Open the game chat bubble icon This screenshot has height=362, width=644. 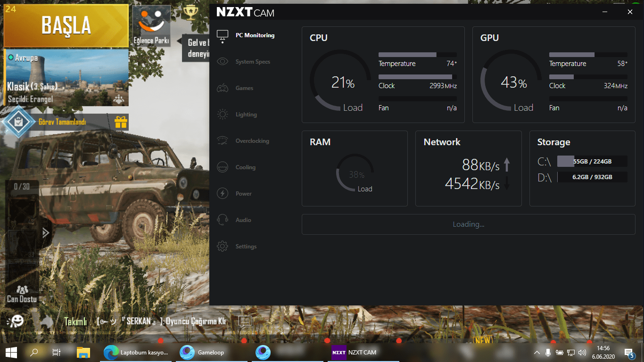pos(246,321)
